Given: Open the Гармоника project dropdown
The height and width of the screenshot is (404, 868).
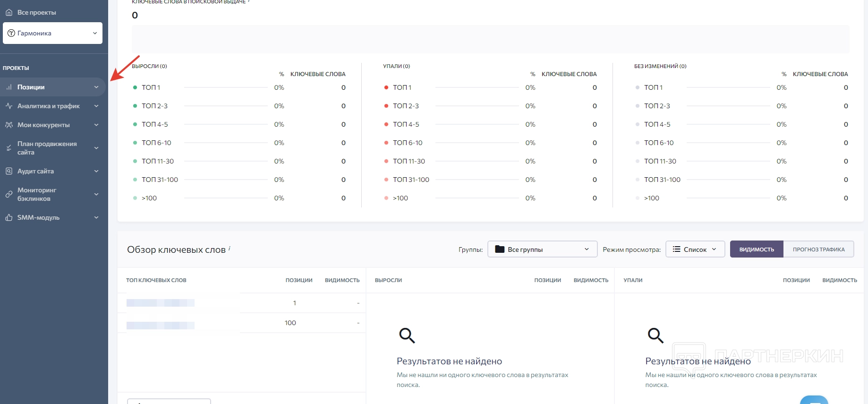Looking at the screenshot, I should click(x=52, y=33).
